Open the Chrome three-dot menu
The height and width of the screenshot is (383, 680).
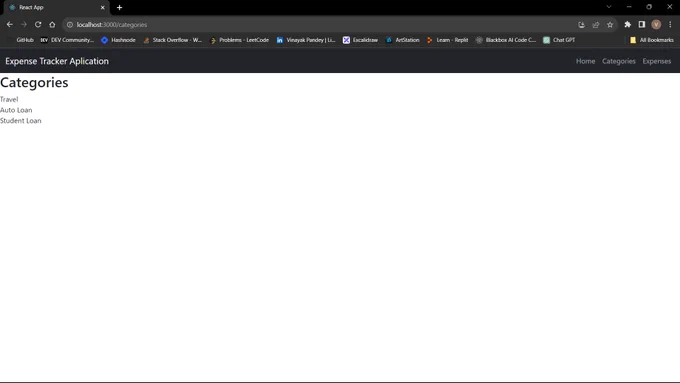[670, 25]
